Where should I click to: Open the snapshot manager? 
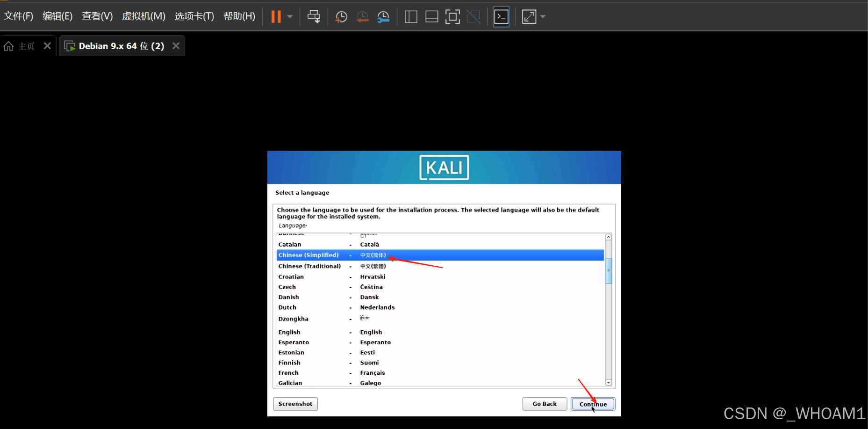click(383, 17)
